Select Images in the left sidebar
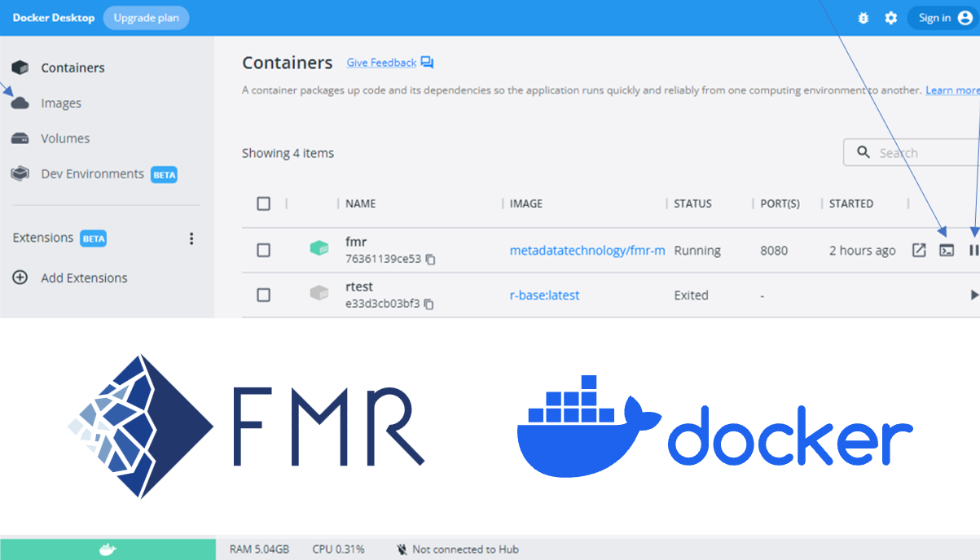Image resolution: width=980 pixels, height=560 pixels. [62, 103]
